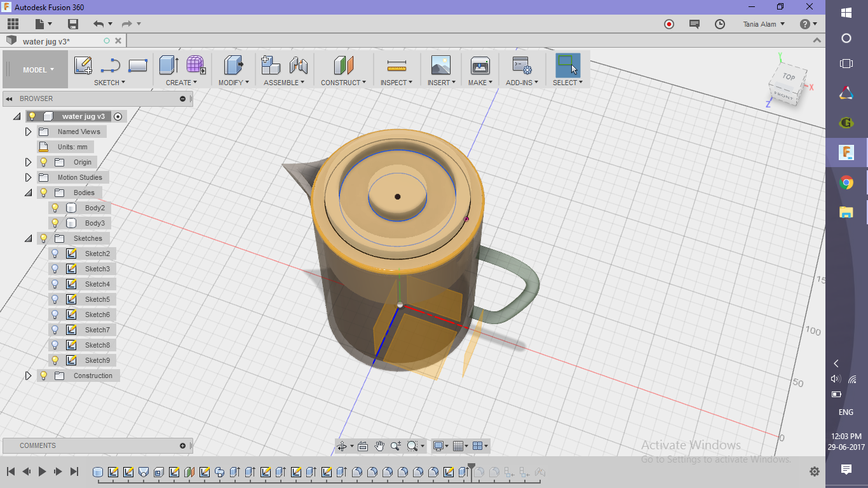Screen dimensions: 868x488
Task: Click the Select tool icon
Action: click(x=567, y=65)
